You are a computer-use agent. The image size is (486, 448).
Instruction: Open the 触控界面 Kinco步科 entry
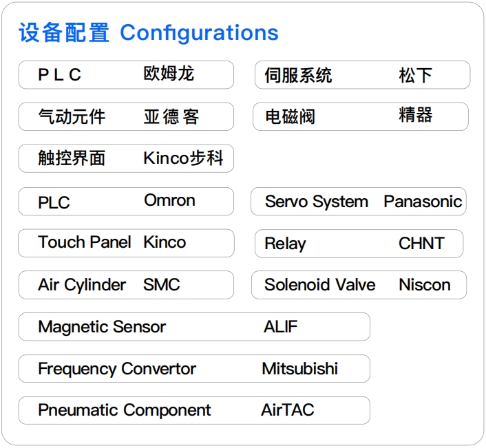pyautogui.click(x=126, y=159)
